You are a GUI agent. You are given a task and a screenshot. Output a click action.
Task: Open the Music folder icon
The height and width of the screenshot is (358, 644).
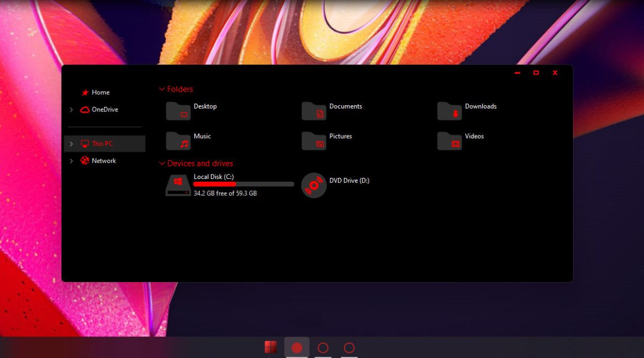pos(178,140)
